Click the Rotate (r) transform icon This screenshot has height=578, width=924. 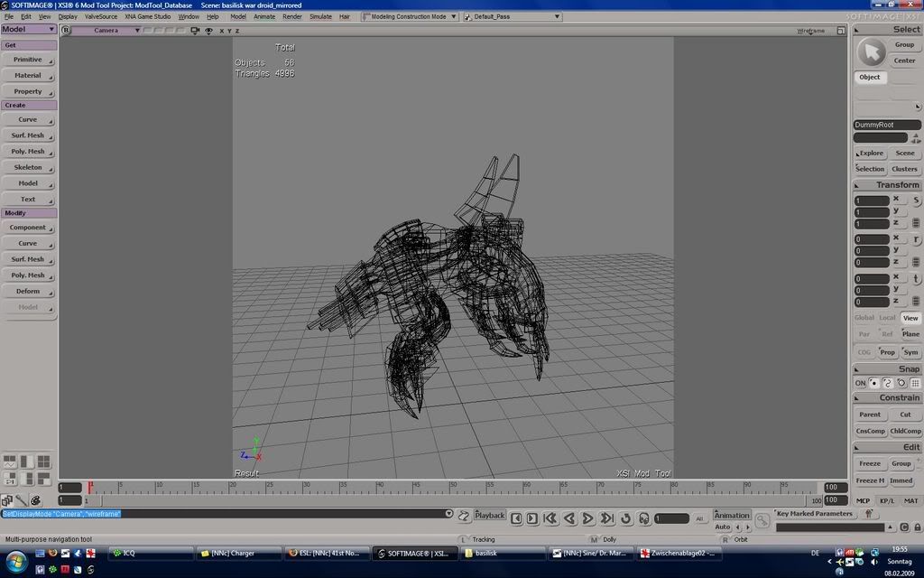click(x=917, y=239)
